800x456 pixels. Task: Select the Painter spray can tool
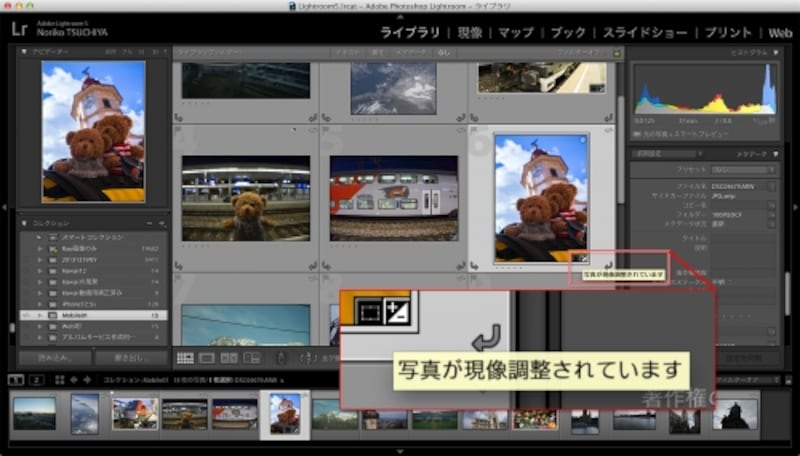pyautogui.click(x=281, y=358)
